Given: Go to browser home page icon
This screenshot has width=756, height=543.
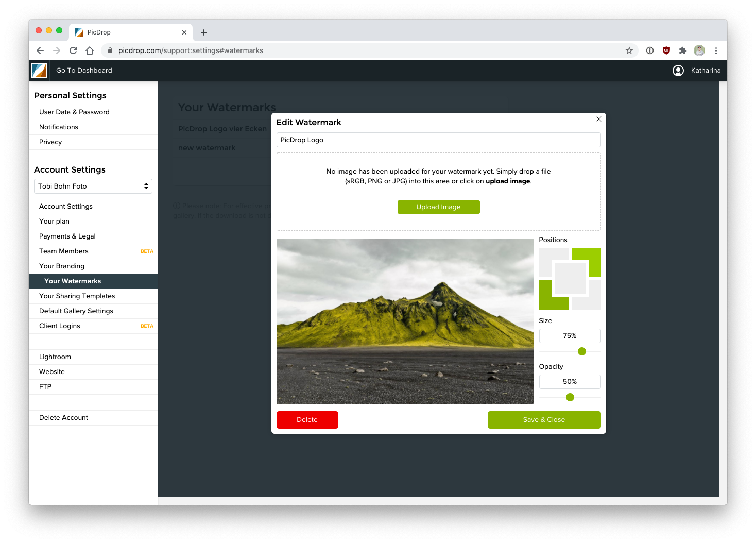Looking at the screenshot, I should point(90,50).
